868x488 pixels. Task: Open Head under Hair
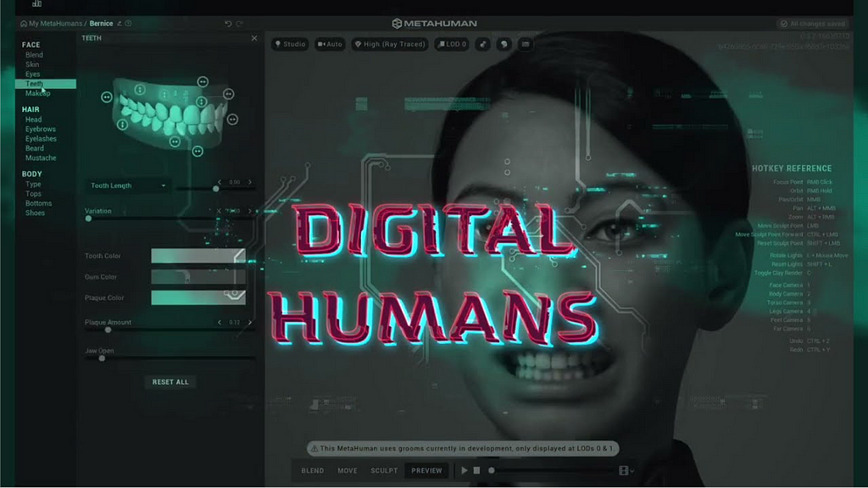(33, 119)
